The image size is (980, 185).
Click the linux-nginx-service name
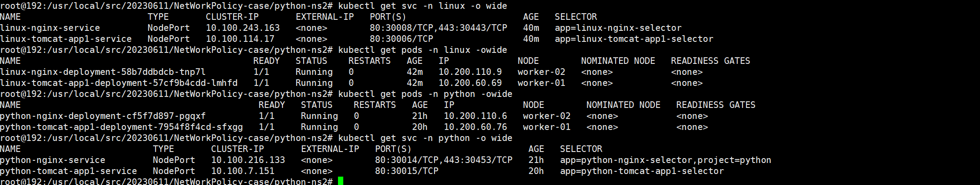point(50,28)
